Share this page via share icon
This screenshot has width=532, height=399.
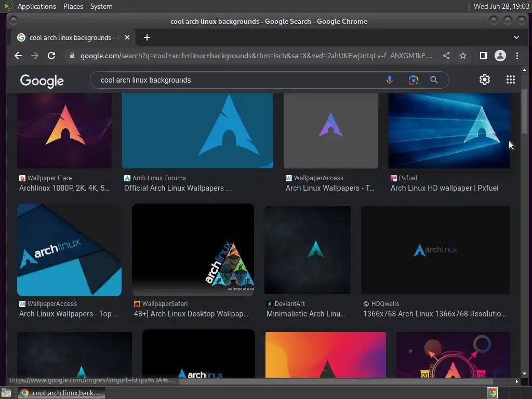(446, 56)
